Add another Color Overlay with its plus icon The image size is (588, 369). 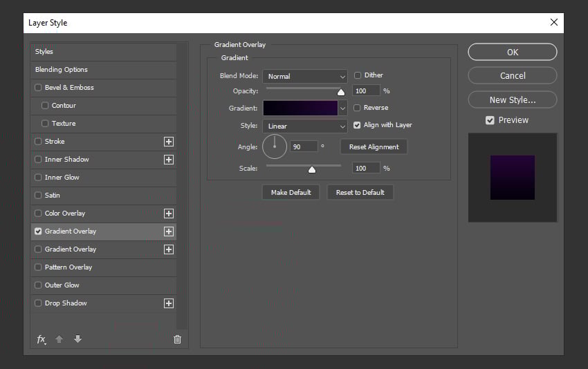[x=169, y=214]
